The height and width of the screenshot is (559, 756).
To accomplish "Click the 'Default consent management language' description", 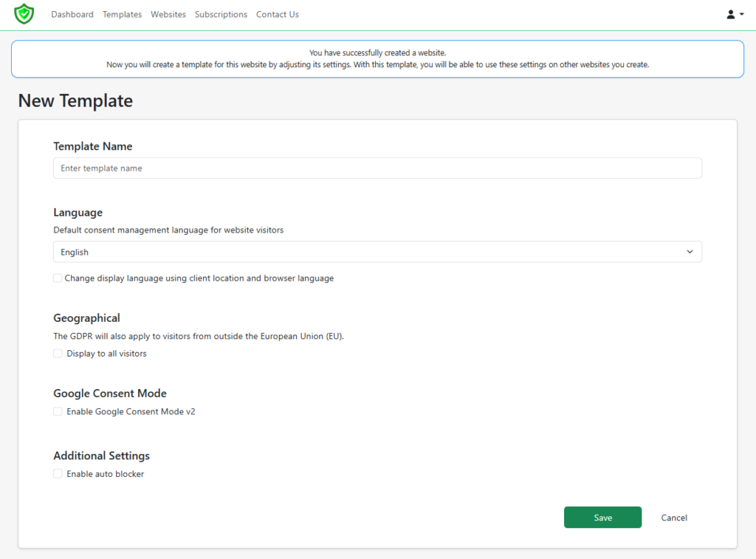I will [168, 230].
